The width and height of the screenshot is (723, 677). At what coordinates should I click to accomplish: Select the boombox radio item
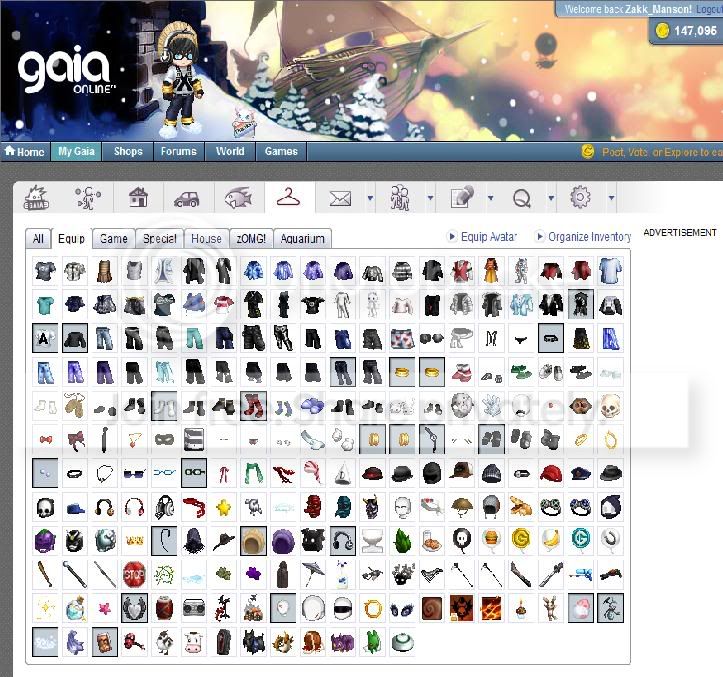pos(194,608)
